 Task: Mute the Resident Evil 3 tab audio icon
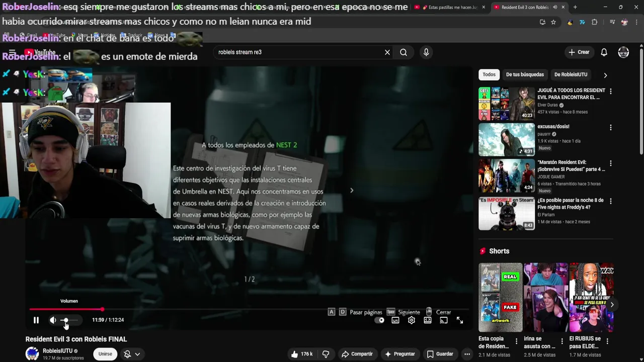coord(555,8)
